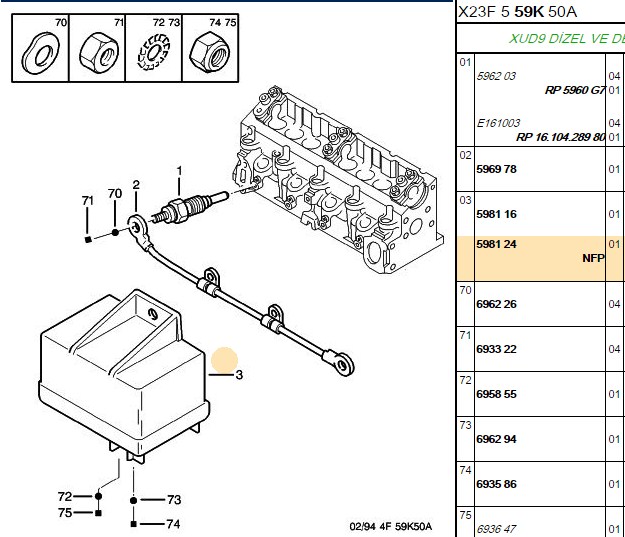This screenshot has height=537, width=625.
Task: Click callout number 3 beside the relay box
Action: pyautogui.click(x=239, y=375)
